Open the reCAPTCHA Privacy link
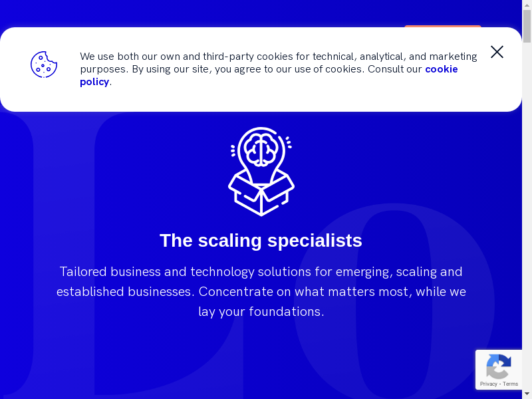Viewport: 532px width, 399px height. [x=488, y=384]
